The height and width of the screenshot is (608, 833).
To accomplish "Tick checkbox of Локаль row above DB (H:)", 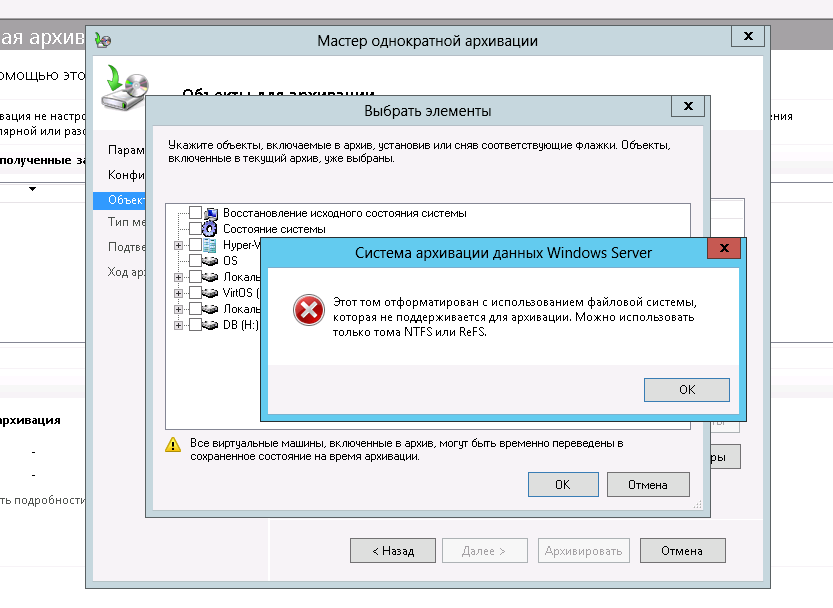I will click(x=195, y=309).
